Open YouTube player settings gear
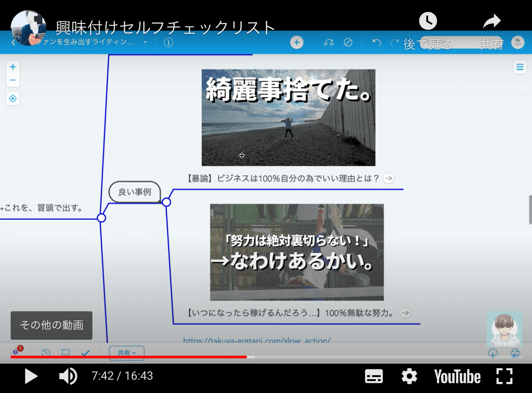 coord(409,377)
